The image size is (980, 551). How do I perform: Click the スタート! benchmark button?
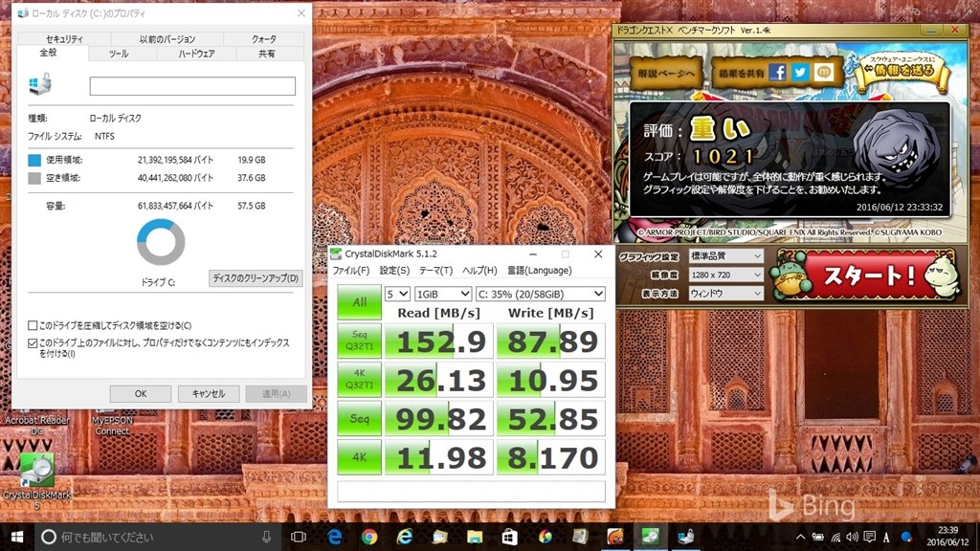867,275
